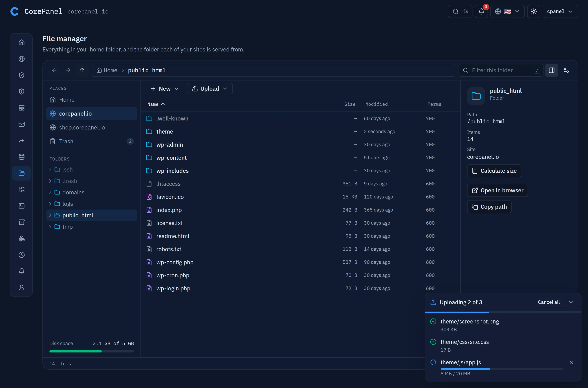Open the clock cron icon in sidebar
Viewport: 588px width, 388px height.
[x=21, y=255]
